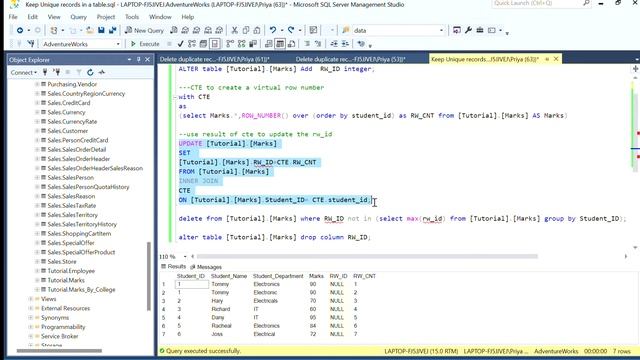
Task: Click the Student_Department column header
Action: [x=278, y=276]
